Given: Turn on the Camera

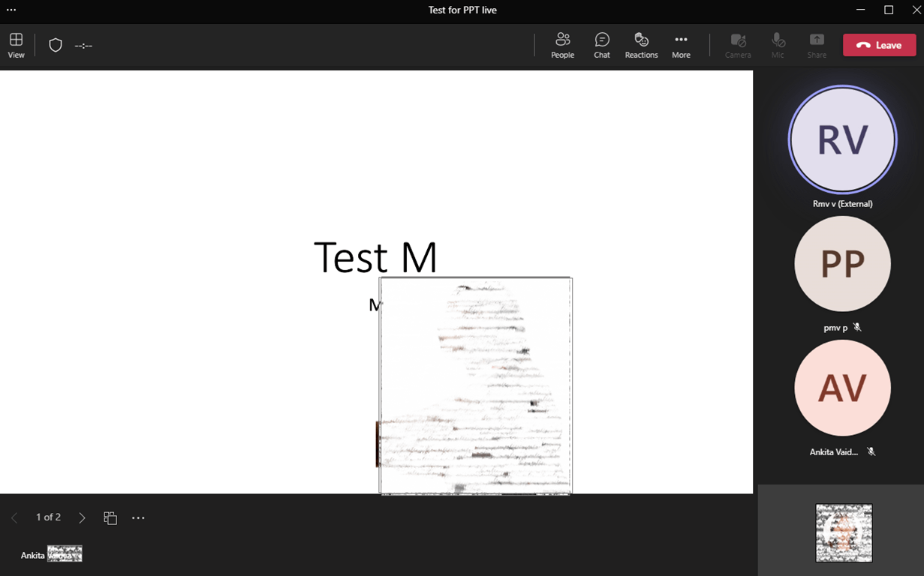Looking at the screenshot, I should [738, 45].
